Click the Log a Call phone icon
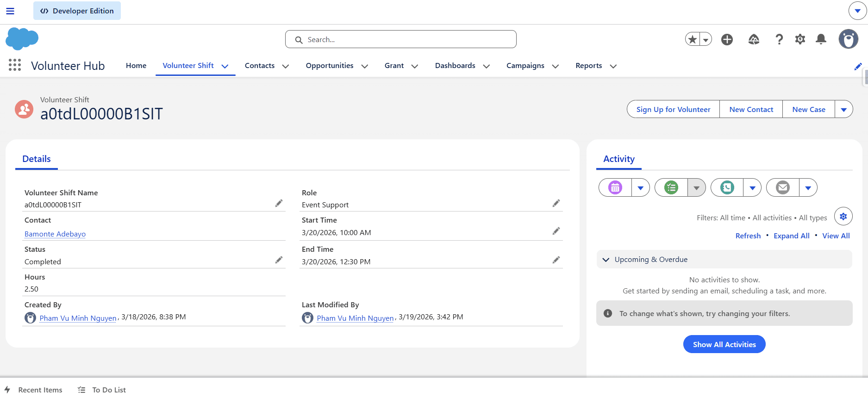 pos(727,187)
